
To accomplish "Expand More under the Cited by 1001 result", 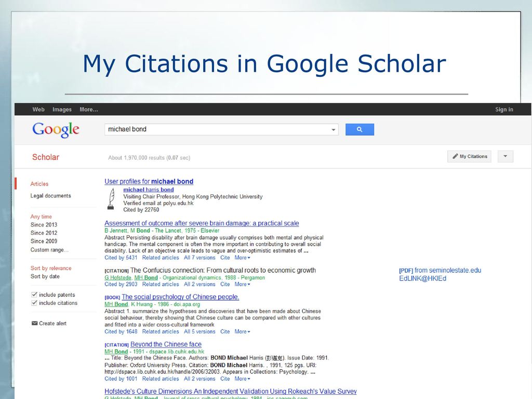I will (242, 379).
